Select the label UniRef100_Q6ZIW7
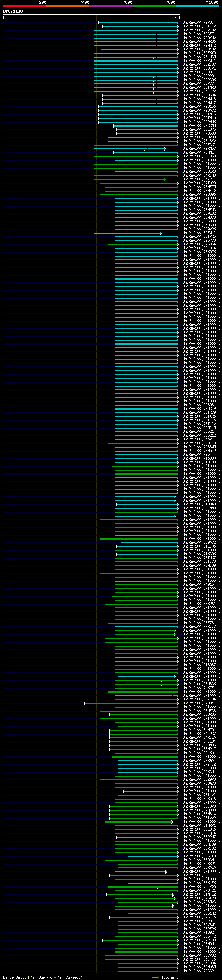This screenshot has height=980, width=222. point(199,65)
